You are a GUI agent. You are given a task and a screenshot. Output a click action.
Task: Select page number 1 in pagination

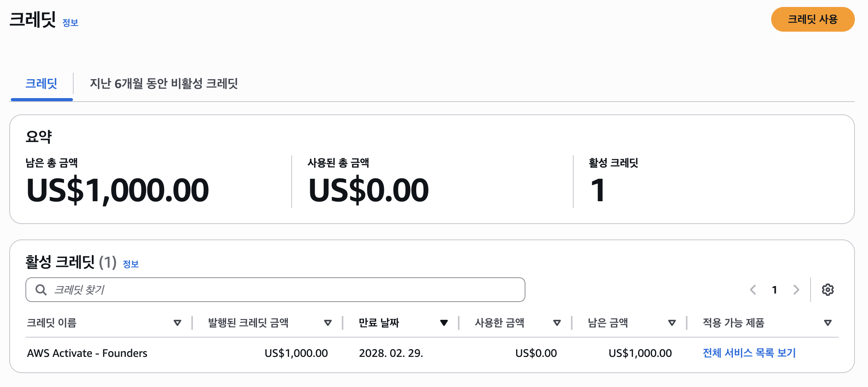click(x=774, y=290)
